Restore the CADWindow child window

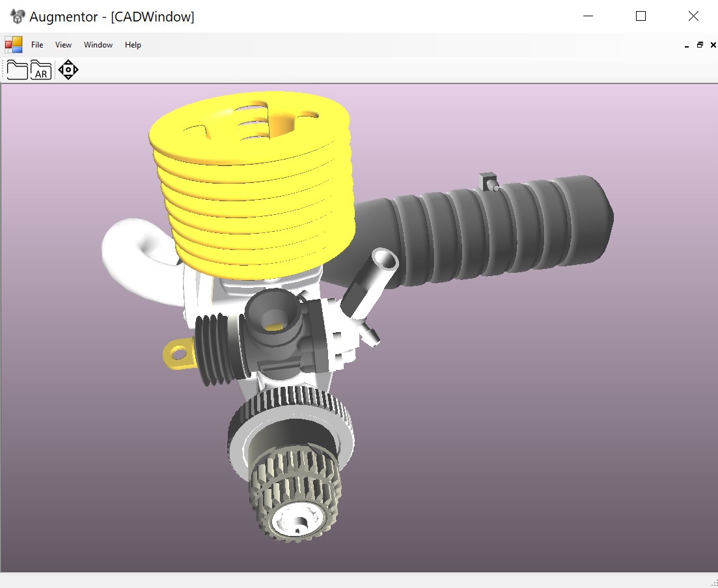(x=700, y=45)
